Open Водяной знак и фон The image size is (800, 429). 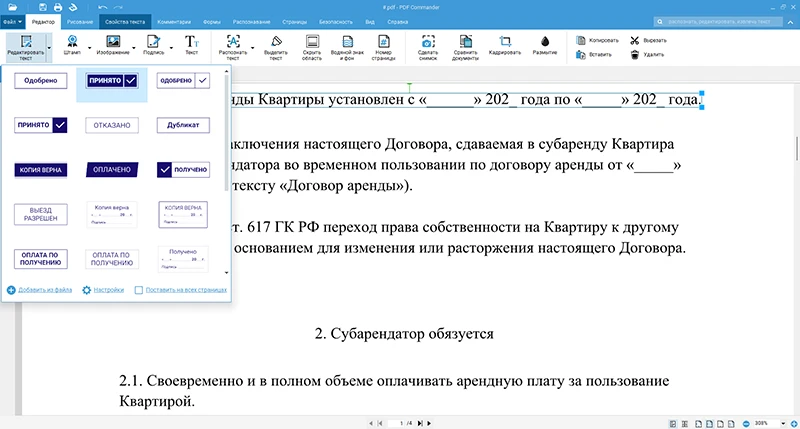347,47
